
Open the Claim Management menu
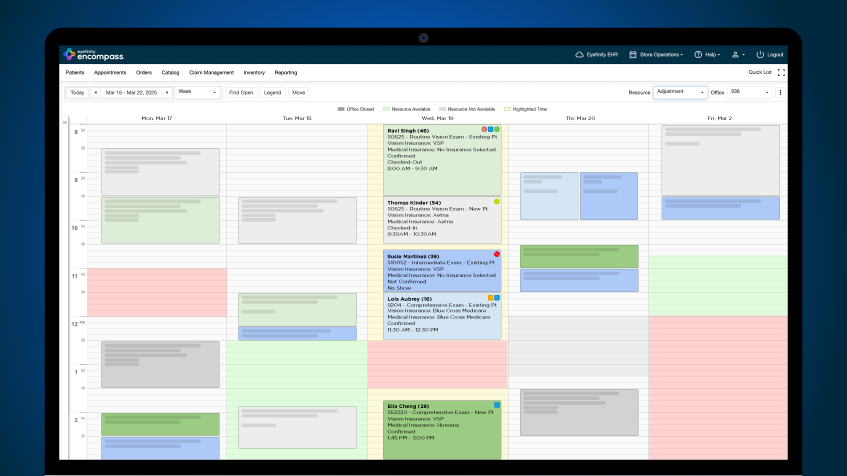(x=211, y=72)
